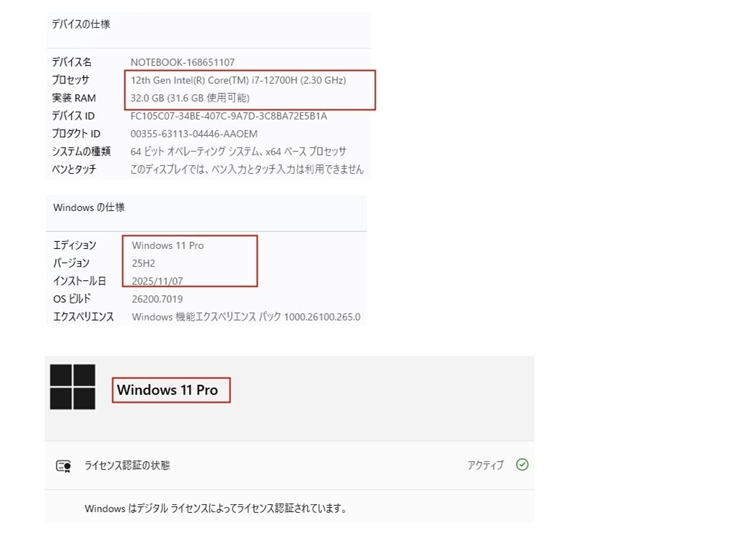
Task: Select the デバイス ID value text
Action: click(x=229, y=116)
